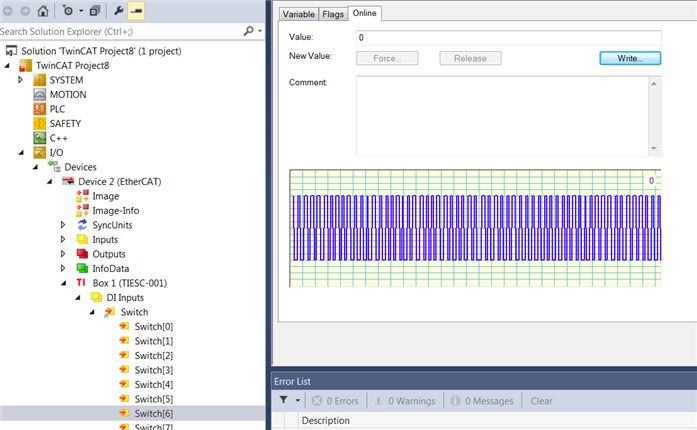
Task: Click the search magnifier icon
Action: click(249, 31)
